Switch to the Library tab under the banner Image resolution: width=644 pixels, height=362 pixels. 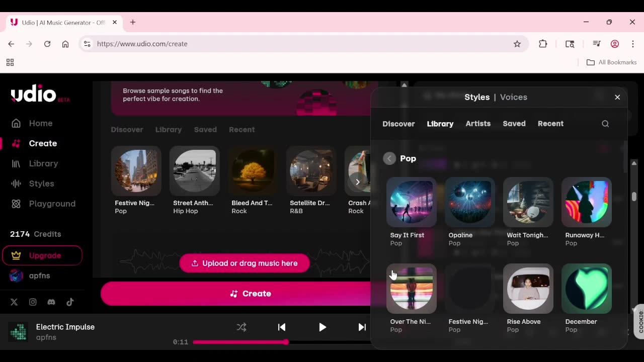point(169,130)
